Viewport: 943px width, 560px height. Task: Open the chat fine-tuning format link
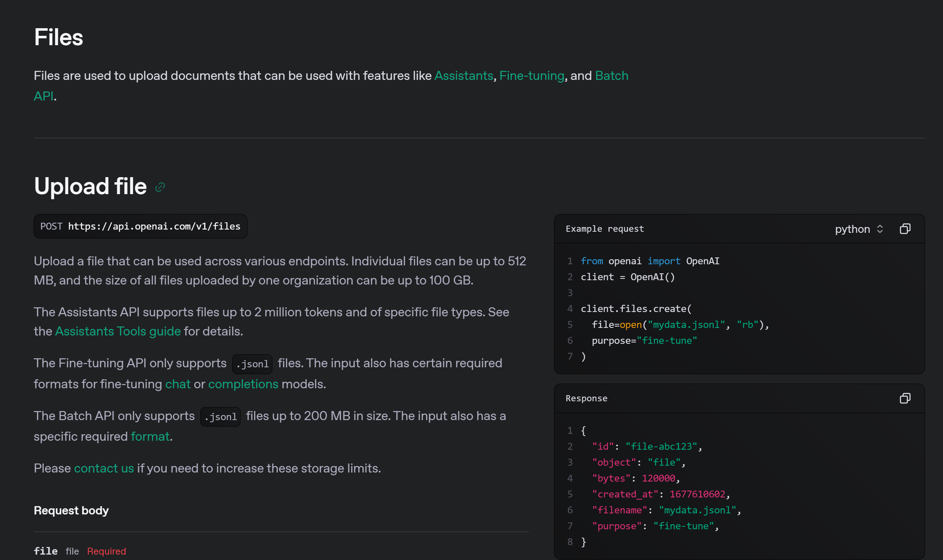[x=178, y=384]
